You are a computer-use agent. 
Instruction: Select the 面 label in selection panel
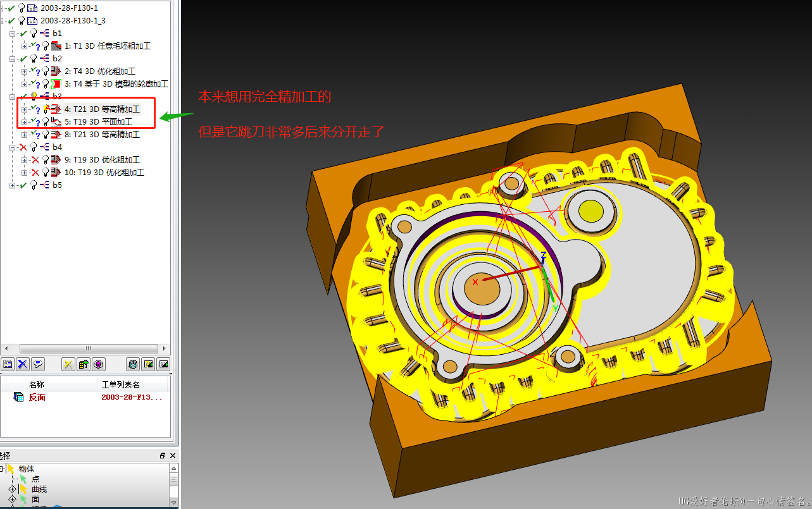tap(35, 500)
